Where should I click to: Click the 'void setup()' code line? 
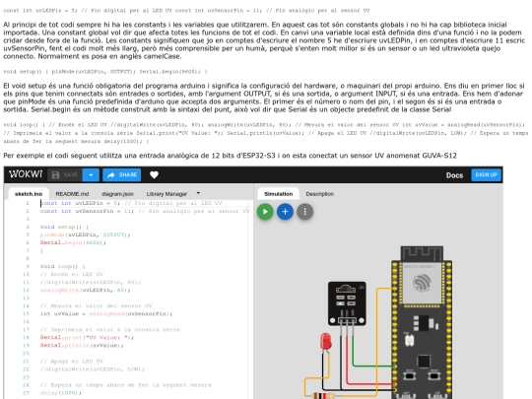pyautogui.click(x=64, y=227)
